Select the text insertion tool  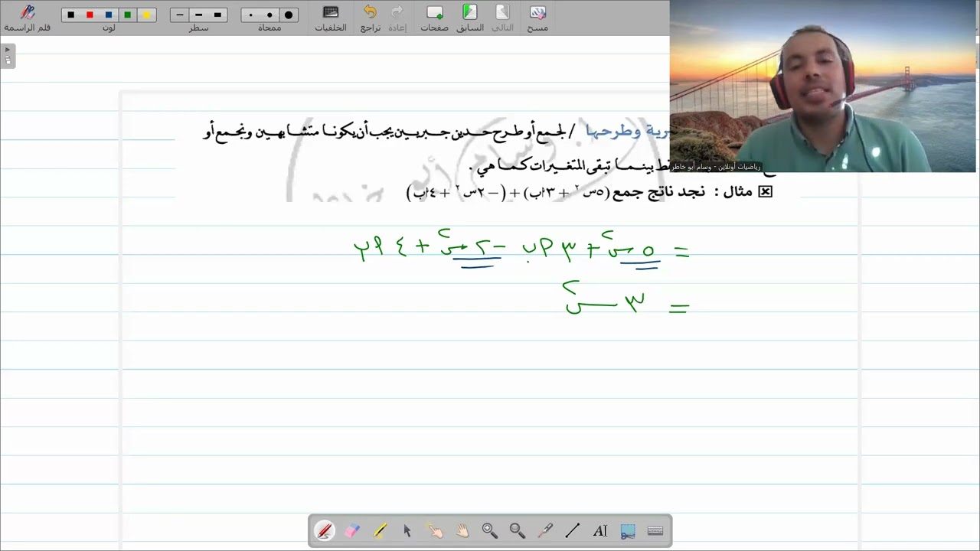pos(600,530)
